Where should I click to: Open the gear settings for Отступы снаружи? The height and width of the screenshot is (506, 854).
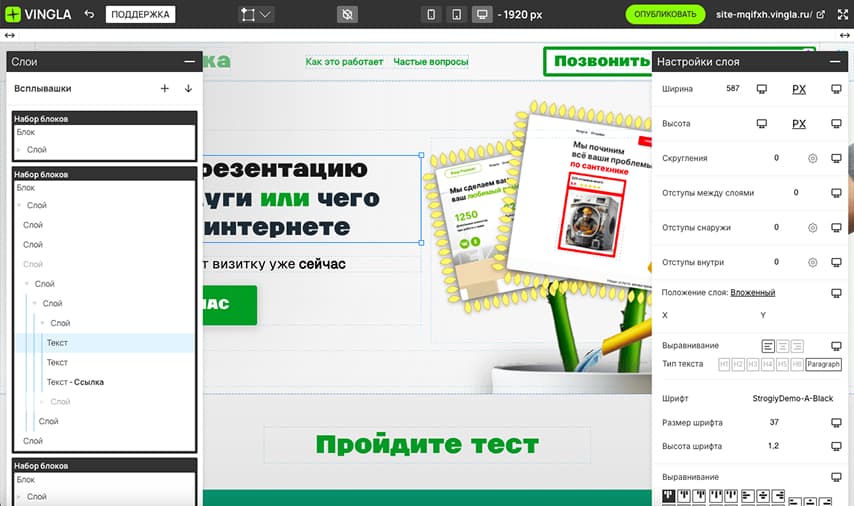pos(812,228)
